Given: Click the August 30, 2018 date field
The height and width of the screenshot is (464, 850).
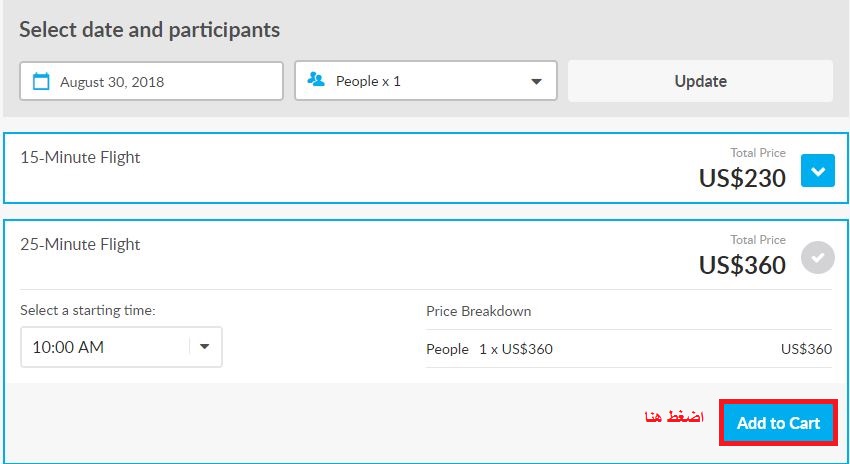Looking at the screenshot, I should (x=151, y=81).
